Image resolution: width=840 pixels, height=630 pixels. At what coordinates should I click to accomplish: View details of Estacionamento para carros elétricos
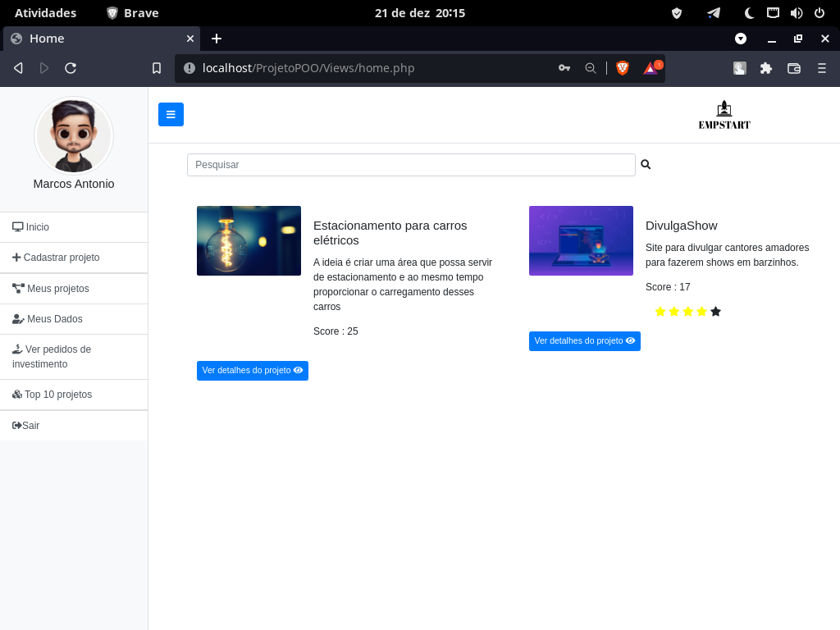pyautogui.click(x=253, y=371)
